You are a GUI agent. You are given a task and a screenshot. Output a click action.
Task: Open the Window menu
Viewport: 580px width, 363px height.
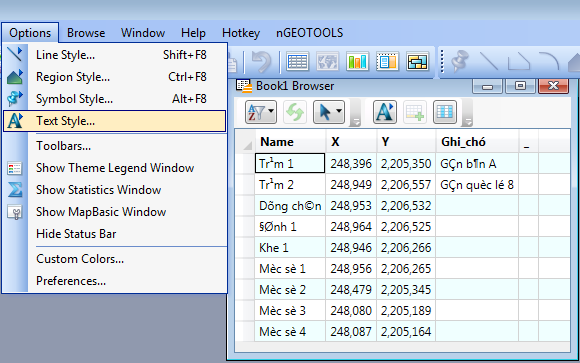point(143,33)
